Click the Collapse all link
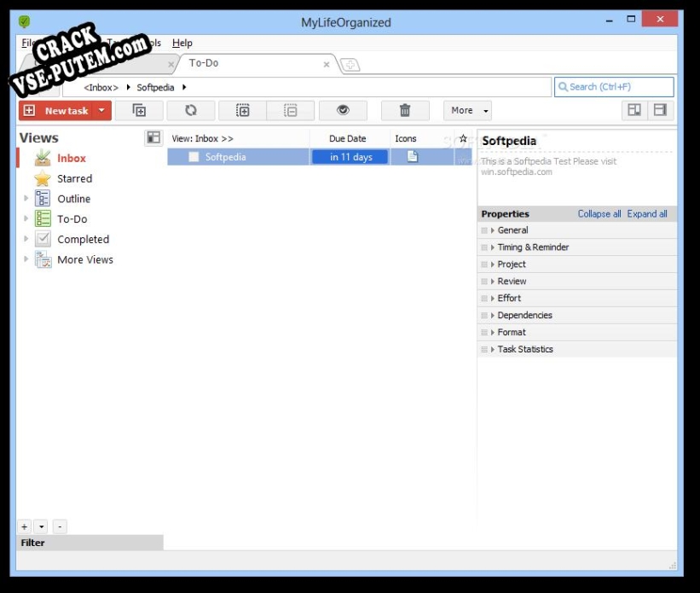 tap(599, 214)
